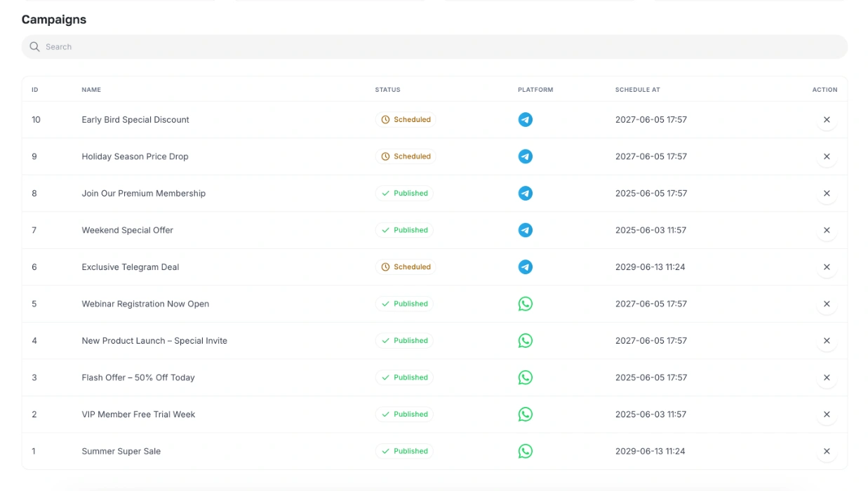Viewport: 868px width, 491px height.
Task: Click the Scheduled badge for Exclusive Telegram Deal
Action: (406, 267)
